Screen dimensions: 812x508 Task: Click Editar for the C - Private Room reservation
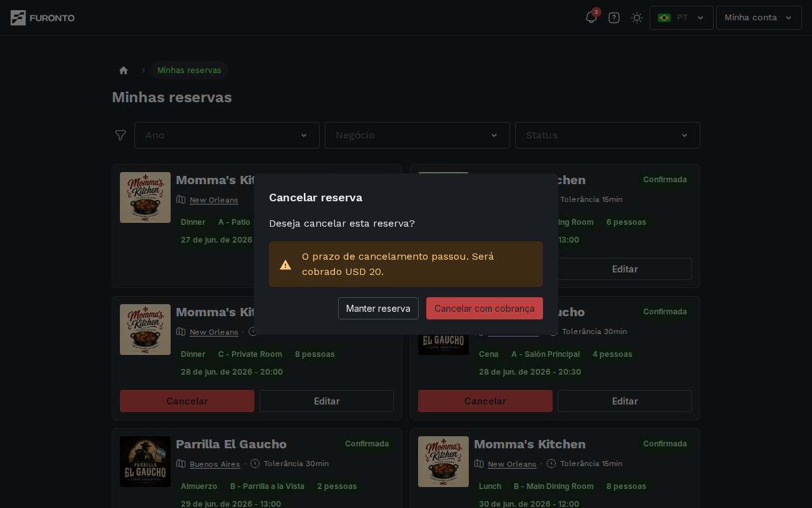click(327, 401)
